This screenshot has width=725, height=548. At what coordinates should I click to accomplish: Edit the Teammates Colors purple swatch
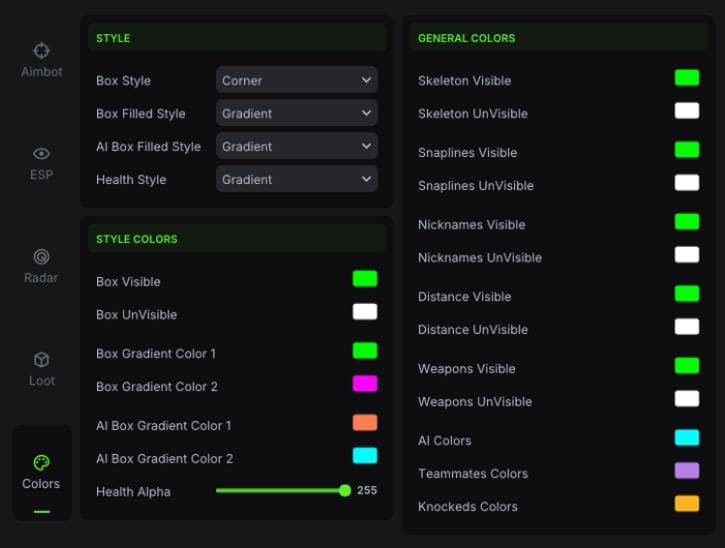[x=687, y=471]
